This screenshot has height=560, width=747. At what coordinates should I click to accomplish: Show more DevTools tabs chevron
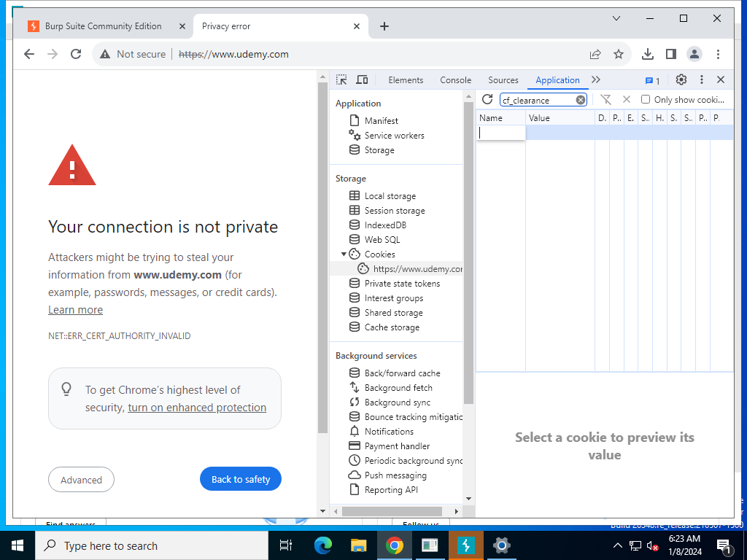[x=595, y=79]
